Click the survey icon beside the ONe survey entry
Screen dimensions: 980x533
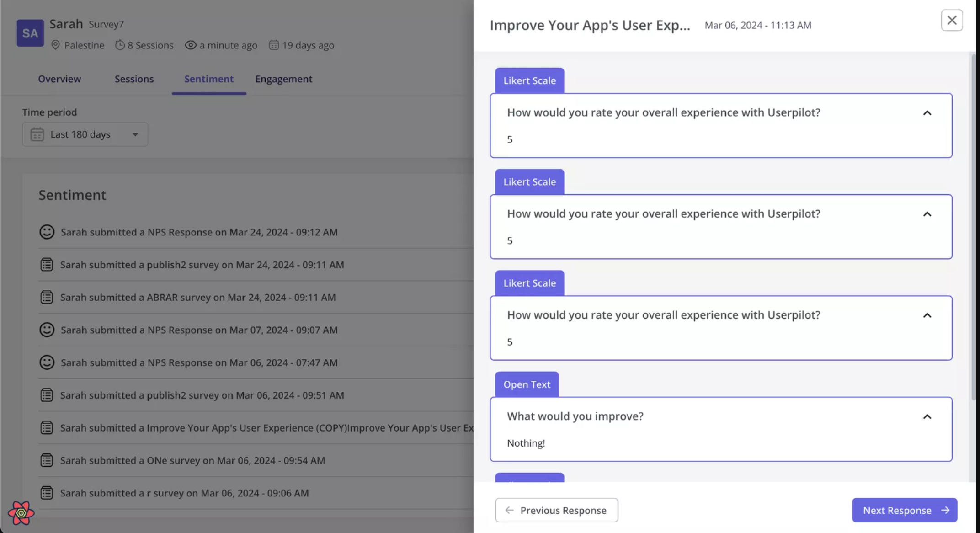coord(47,460)
